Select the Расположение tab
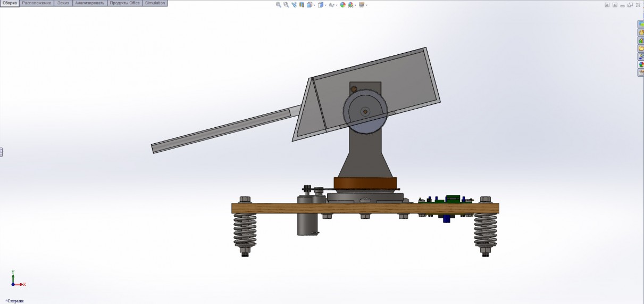644x304 pixels. [x=37, y=3]
